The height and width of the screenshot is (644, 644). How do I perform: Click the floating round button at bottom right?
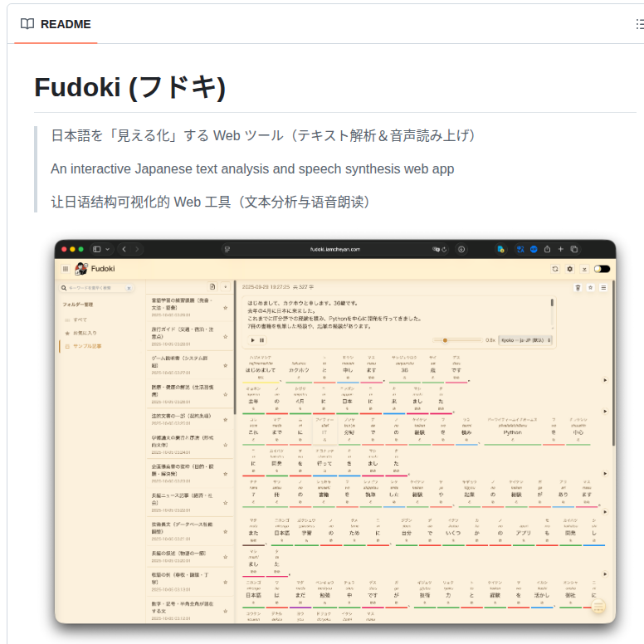click(x=598, y=606)
